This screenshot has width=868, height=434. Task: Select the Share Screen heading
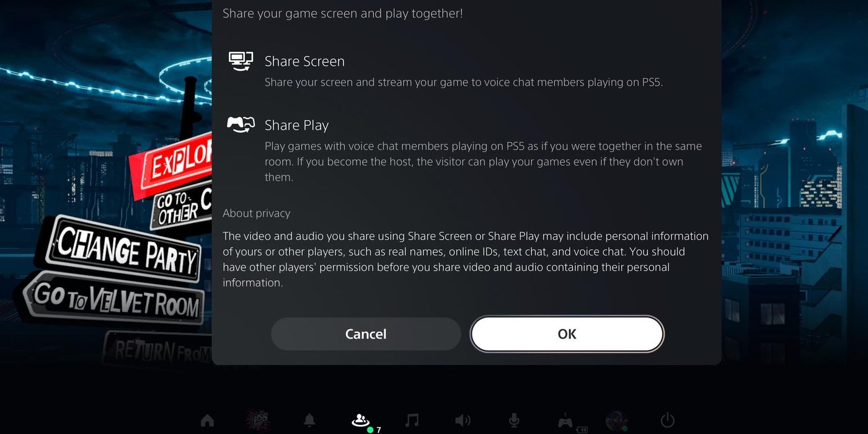click(304, 61)
